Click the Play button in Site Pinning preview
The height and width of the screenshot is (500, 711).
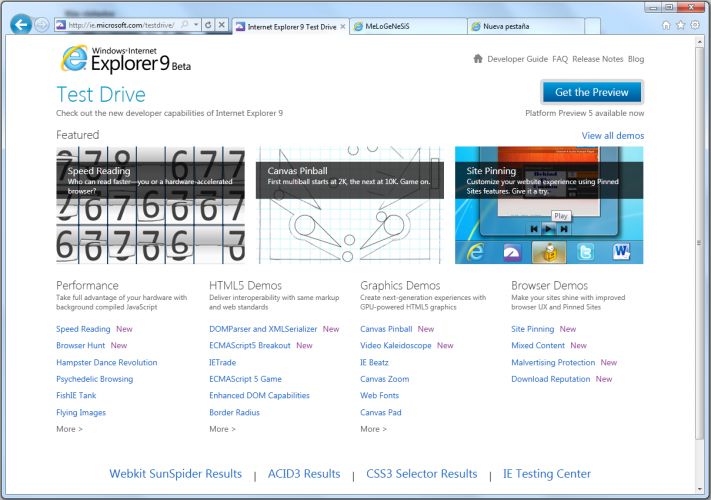[548, 229]
